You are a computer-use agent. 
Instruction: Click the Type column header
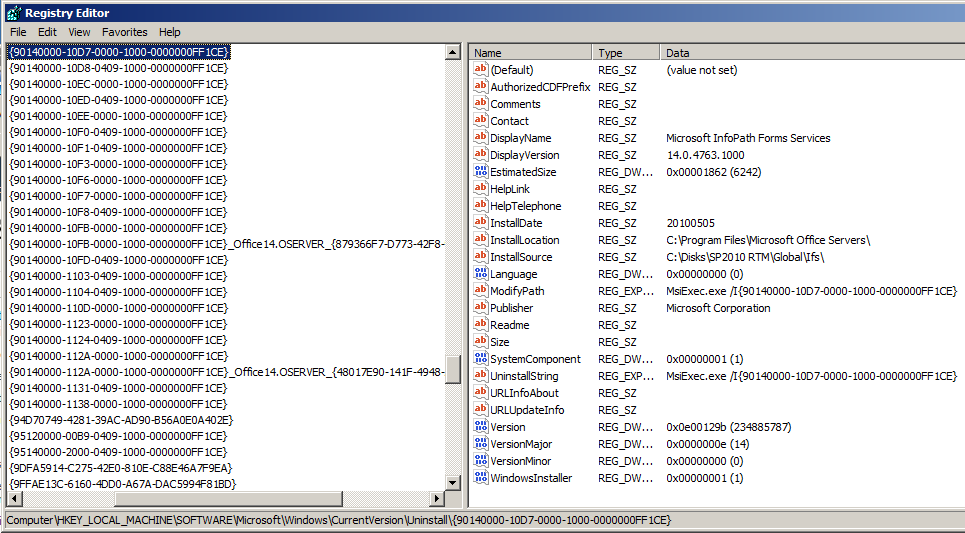pyautogui.click(x=626, y=53)
